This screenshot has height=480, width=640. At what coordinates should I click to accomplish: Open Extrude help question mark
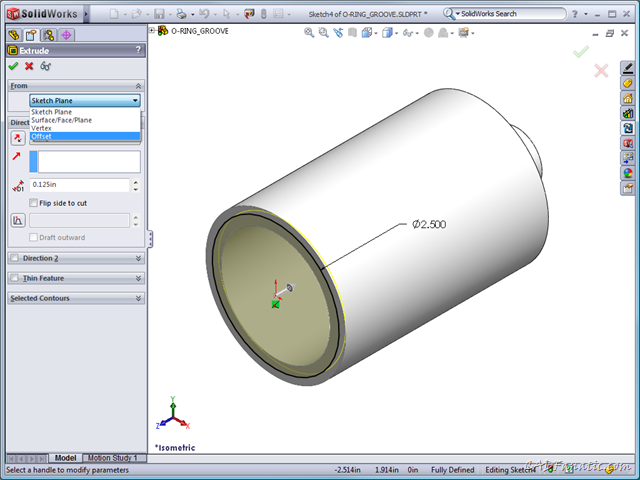click(138, 50)
